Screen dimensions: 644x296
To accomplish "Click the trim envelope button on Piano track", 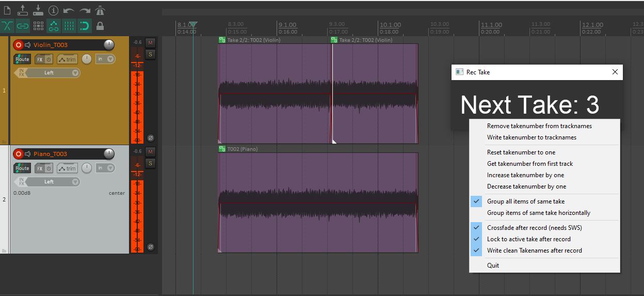I will [67, 168].
